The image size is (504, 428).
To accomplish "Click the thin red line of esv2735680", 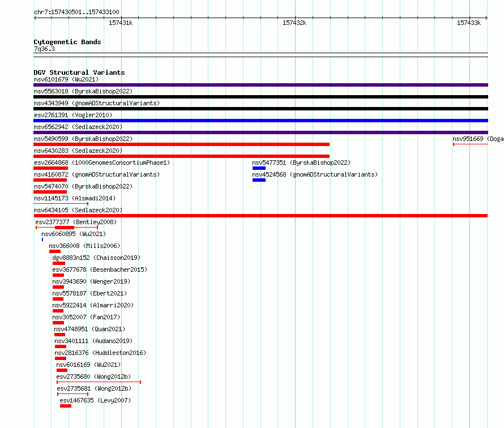I will 99,382.
